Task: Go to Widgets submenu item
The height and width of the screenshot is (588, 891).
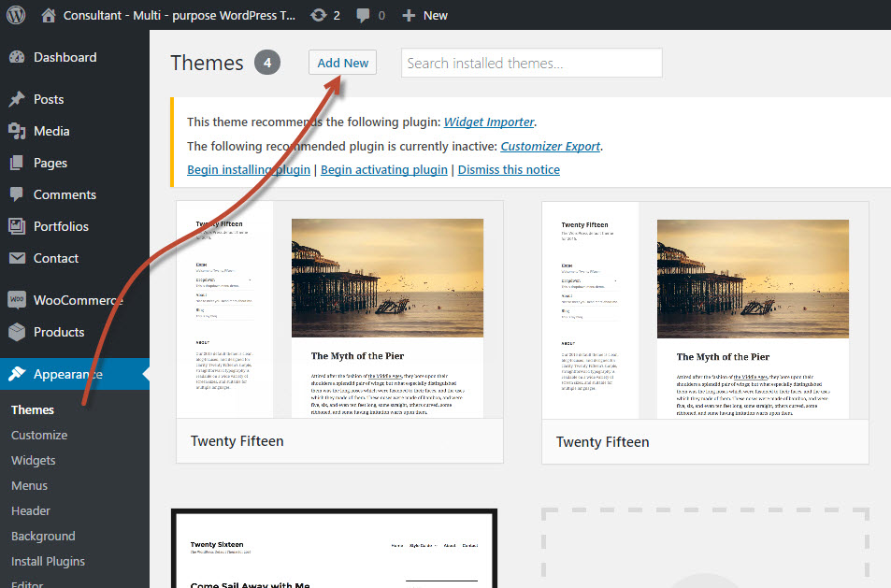Action: tap(34, 460)
